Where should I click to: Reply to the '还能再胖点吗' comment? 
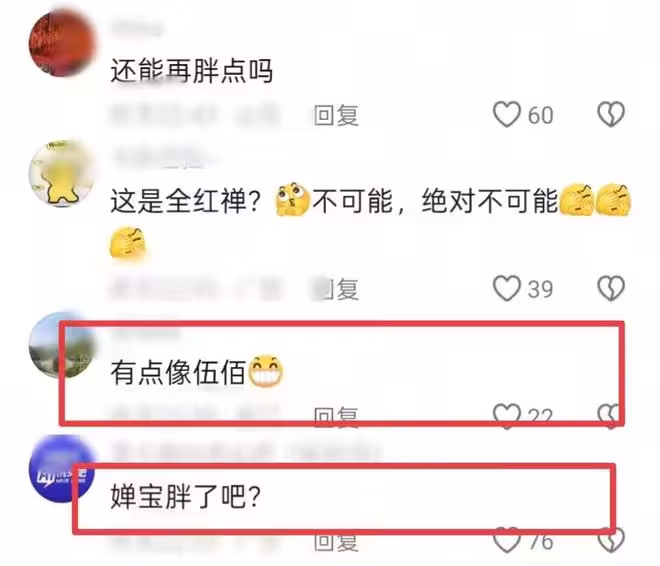pos(336,115)
